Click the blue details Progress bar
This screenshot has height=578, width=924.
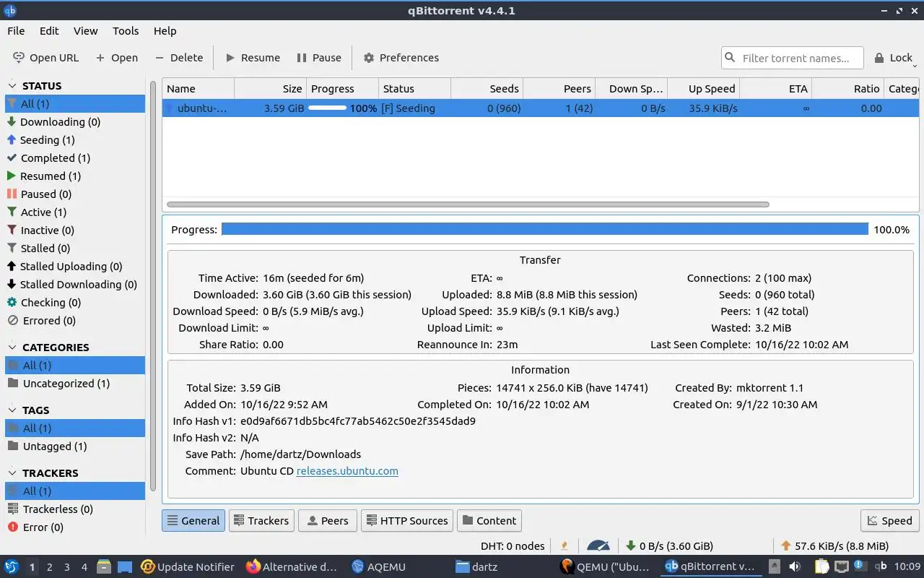544,230
